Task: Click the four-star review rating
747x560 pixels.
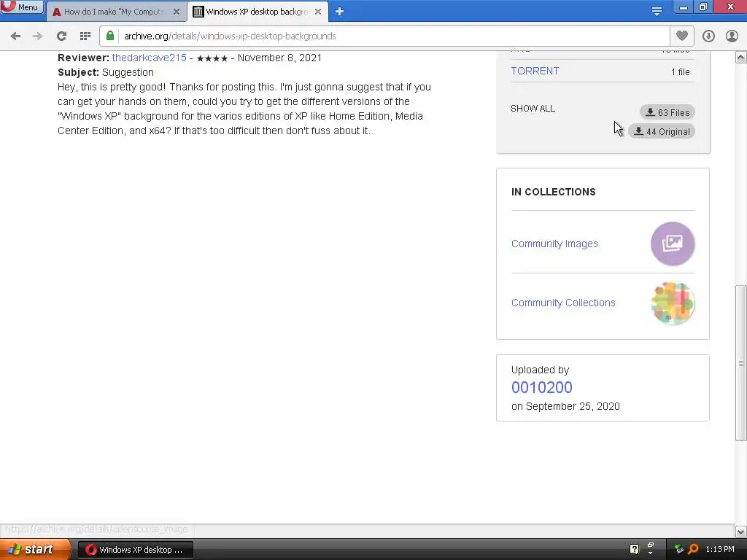Action: click(x=212, y=58)
